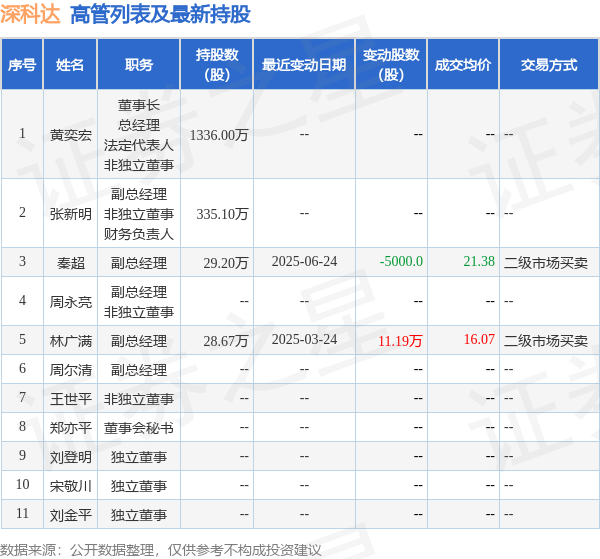600x559 pixels.
Task: Click the name 林广满
Action: tap(70, 341)
